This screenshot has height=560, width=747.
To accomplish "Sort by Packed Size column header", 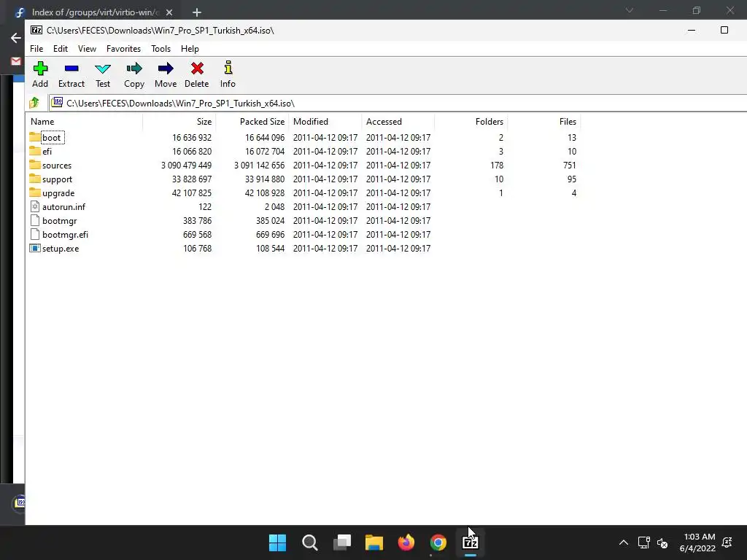I will pyautogui.click(x=252, y=122).
